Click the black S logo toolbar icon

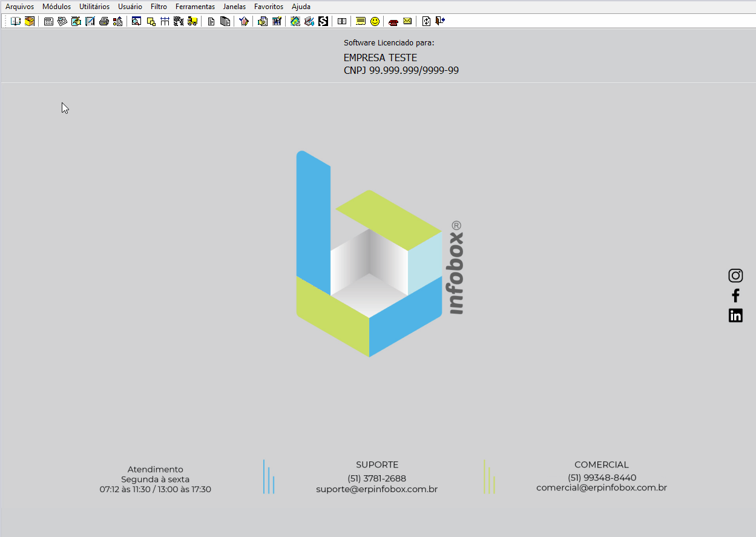[323, 21]
